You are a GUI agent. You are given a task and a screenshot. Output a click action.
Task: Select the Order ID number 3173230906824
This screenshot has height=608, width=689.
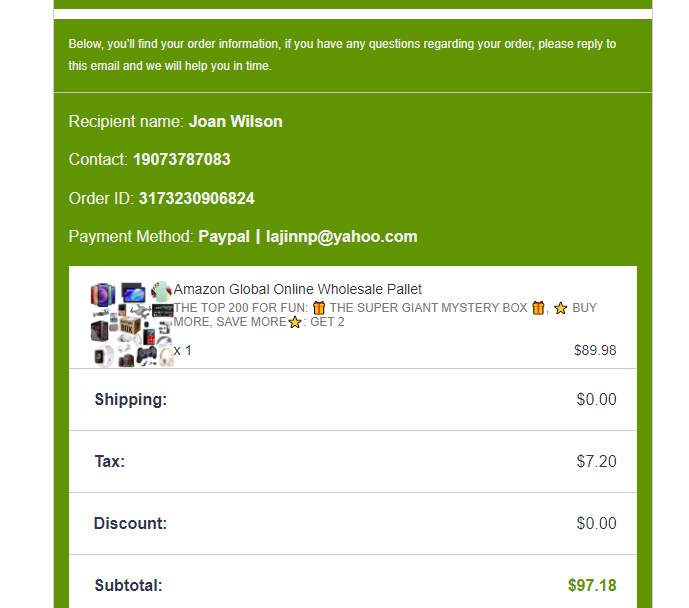(x=196, y=199)
